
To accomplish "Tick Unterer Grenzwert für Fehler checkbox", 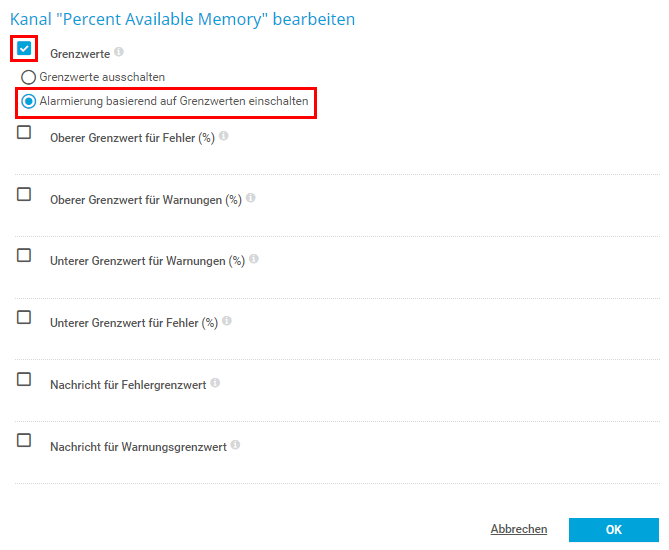I will coord(24,317).
